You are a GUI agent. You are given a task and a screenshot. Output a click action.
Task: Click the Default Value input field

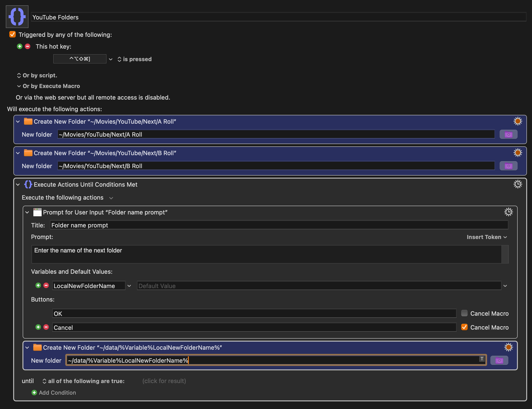(319, 286)
